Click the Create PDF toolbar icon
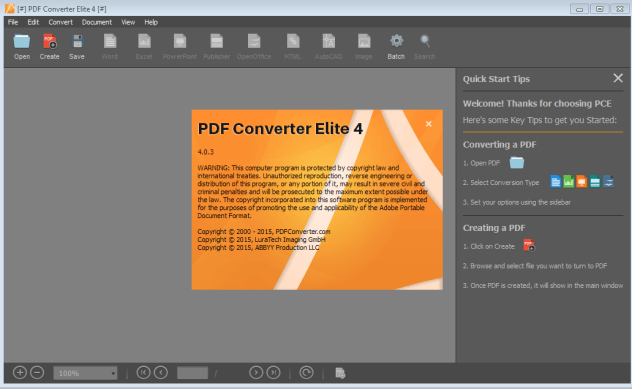Viewport: 632px width, 389px height. (x=50, y=42)
